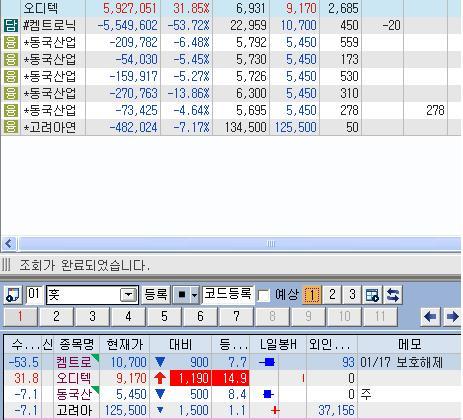
Task: Click the watchlist group icon beside the 01 field
Action: click(x=13, y=295)
